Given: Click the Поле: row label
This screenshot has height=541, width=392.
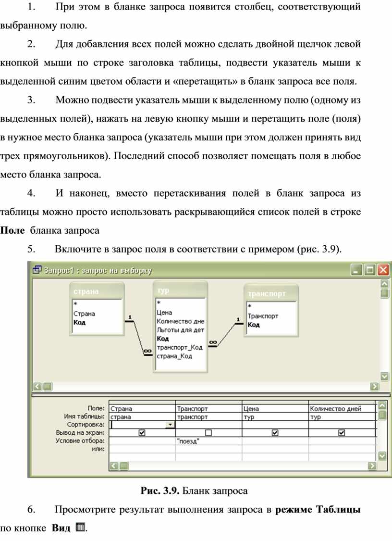Looking at the screenshot, I should 96,408.
